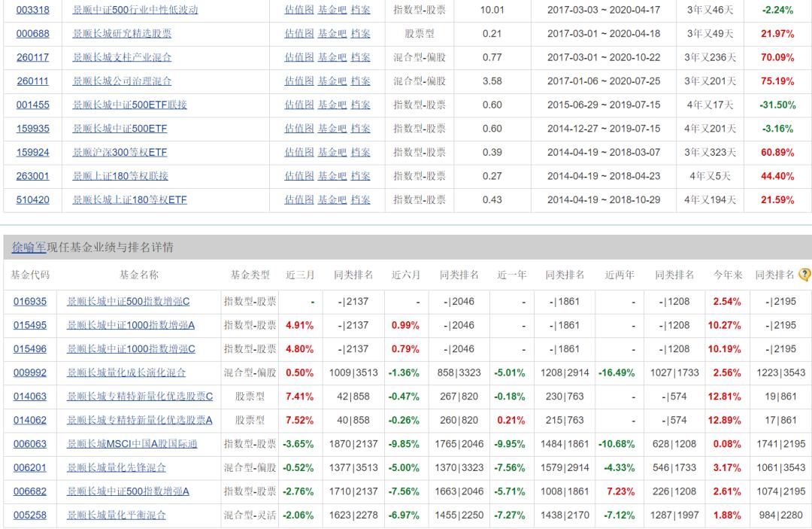This screenshot has height=529, width=812.
Task: Open 景顺长城量化平衡混合 fund link
Action: coord(116,515)
